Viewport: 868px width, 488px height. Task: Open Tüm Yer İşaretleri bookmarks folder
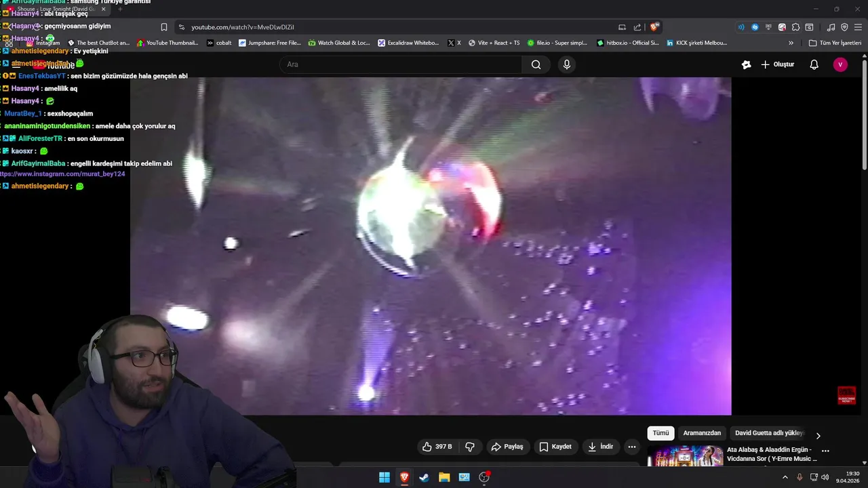point(835,43)
